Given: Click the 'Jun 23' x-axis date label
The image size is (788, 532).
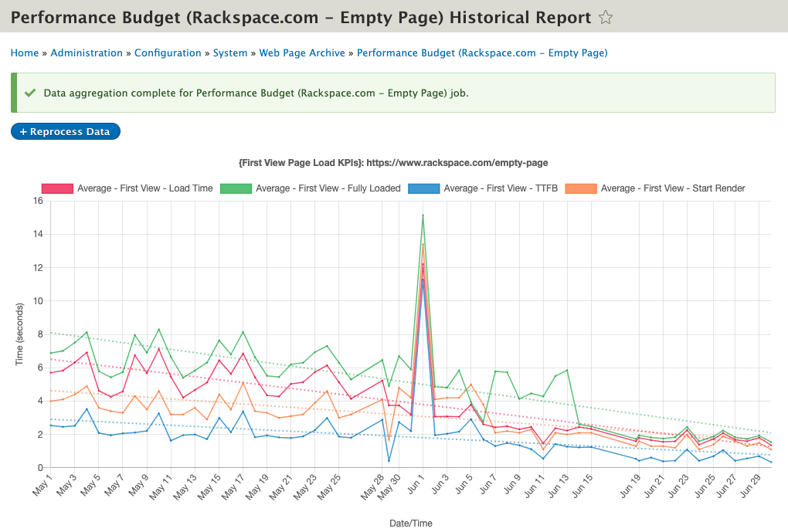Looking at the screenshot, I should coord(678,486).
